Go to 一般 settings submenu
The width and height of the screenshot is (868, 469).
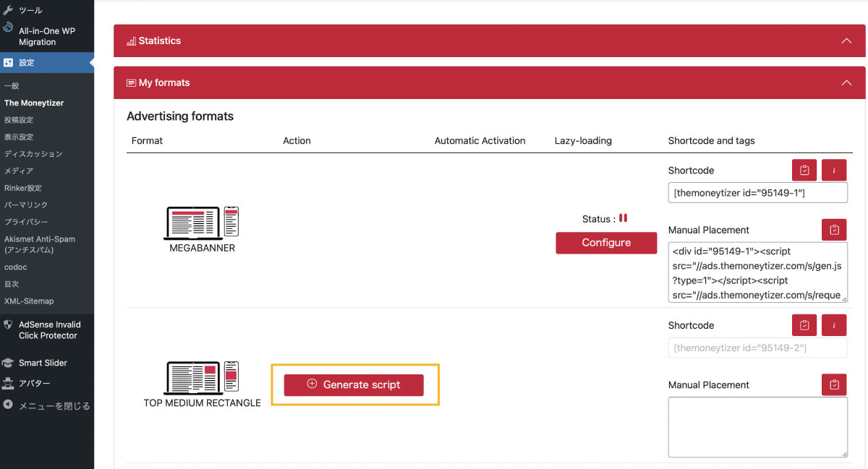[x=12, y=86]
